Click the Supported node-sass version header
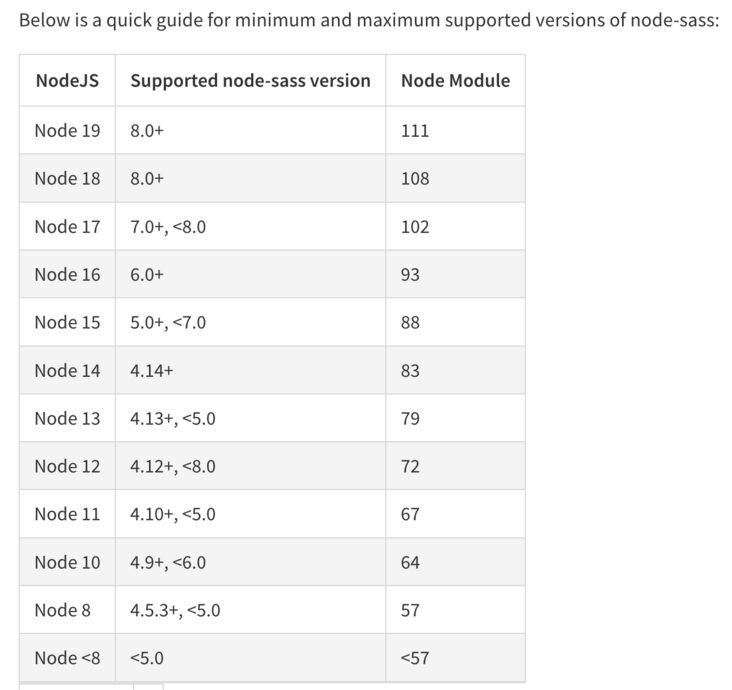This screenshot has height=690, width=732. point(250,81)
